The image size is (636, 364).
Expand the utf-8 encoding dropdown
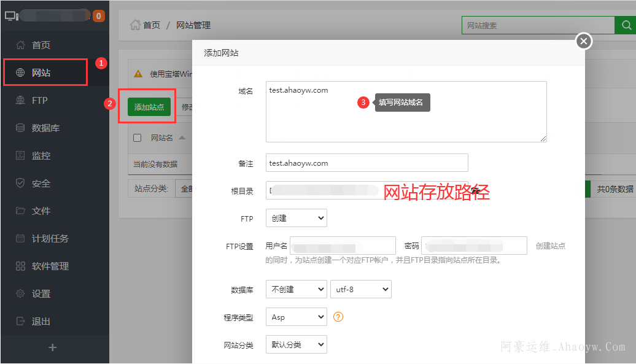pos(360,289)
